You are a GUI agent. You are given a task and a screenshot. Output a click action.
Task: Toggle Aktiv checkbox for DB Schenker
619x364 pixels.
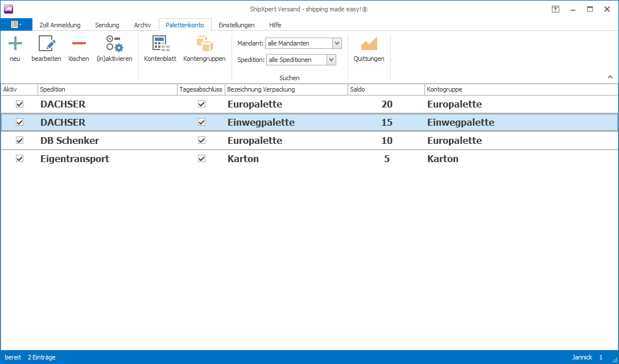point(20,140)
